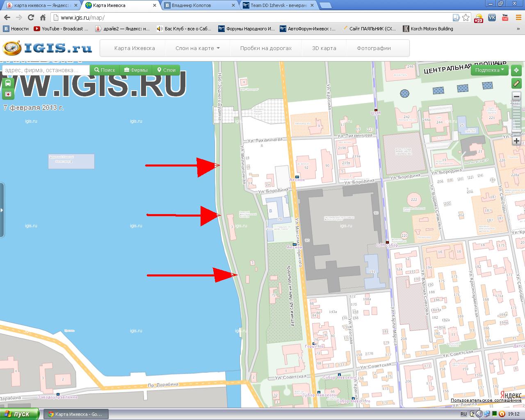The width and height of the screenshot is (525, 420).
Task: Open the Korch Motors Building bookmark
Action: [x=428, y=29]
